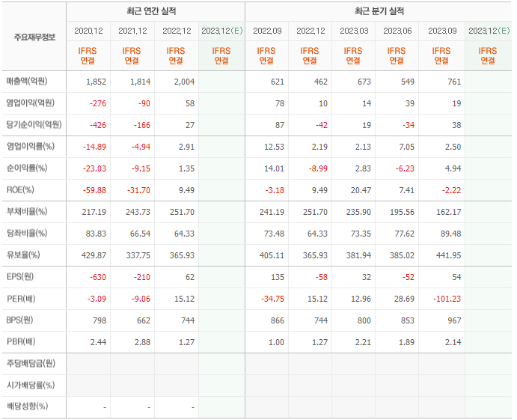The width and height of the screenshot is (517, 420).
Task: Select the PBR value 2.44
Action: point(98,342)
